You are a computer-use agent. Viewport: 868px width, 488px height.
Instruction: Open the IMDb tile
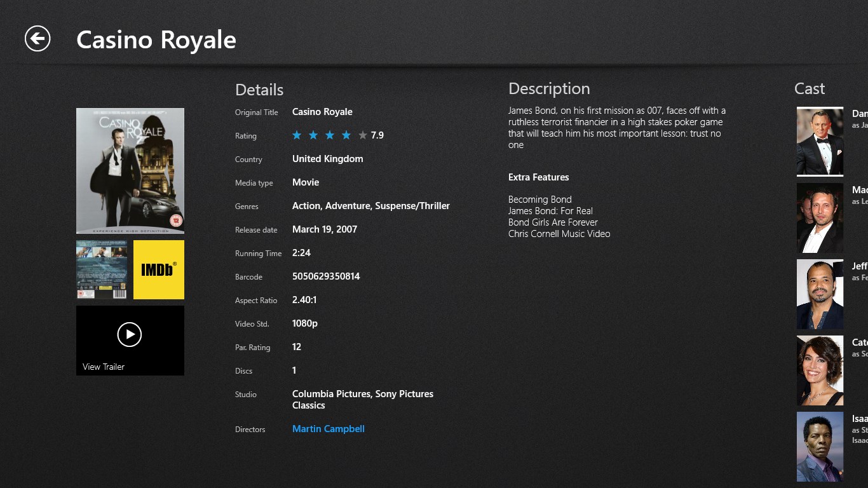pyautogui.click(x=159, y=269)
